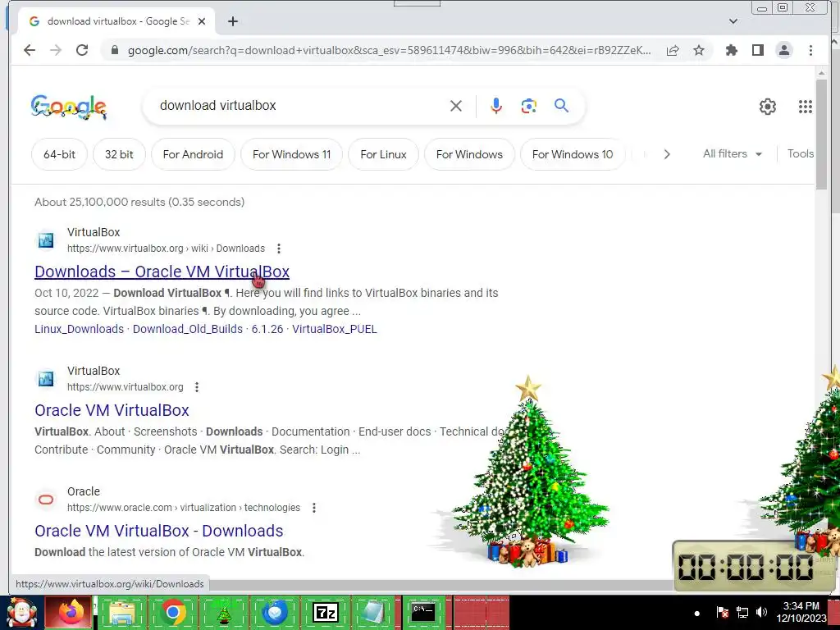
Task: Open Google quick settings gear
Action: [768, 107]
